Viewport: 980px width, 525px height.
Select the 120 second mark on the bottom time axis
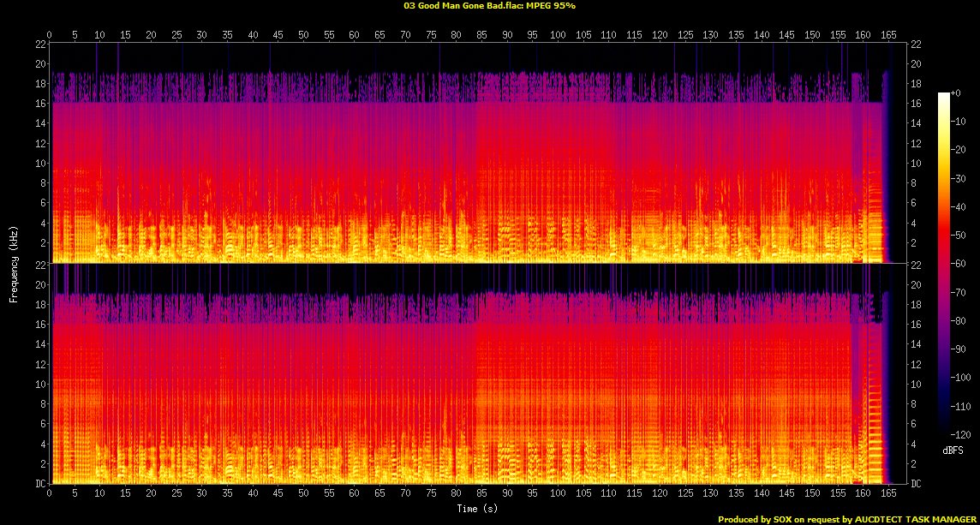(660, 495)
